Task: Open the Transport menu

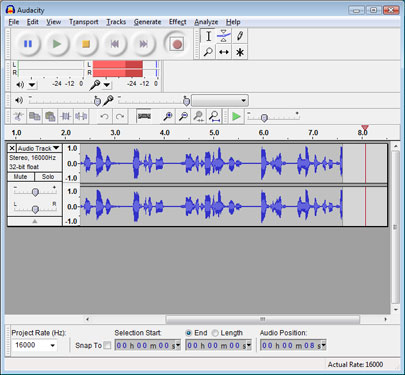Action: tap(84, 22)
